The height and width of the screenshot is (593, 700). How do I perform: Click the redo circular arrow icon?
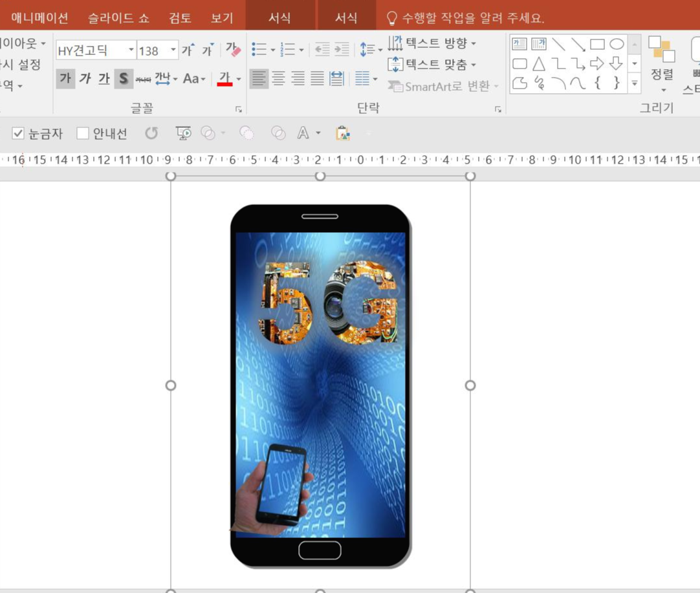[151, 133]
